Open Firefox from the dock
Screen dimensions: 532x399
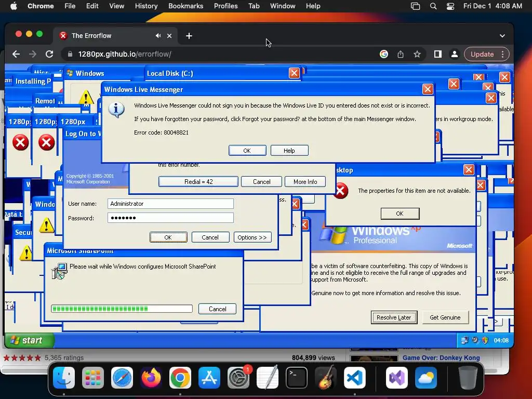[x=151, y=378]
